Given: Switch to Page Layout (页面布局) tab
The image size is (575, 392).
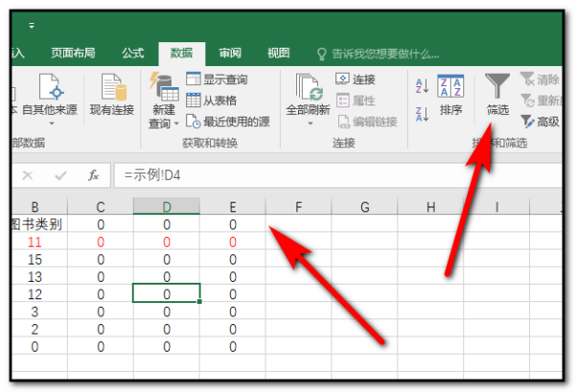Looking at the screenshot, I should coord(73,53).
